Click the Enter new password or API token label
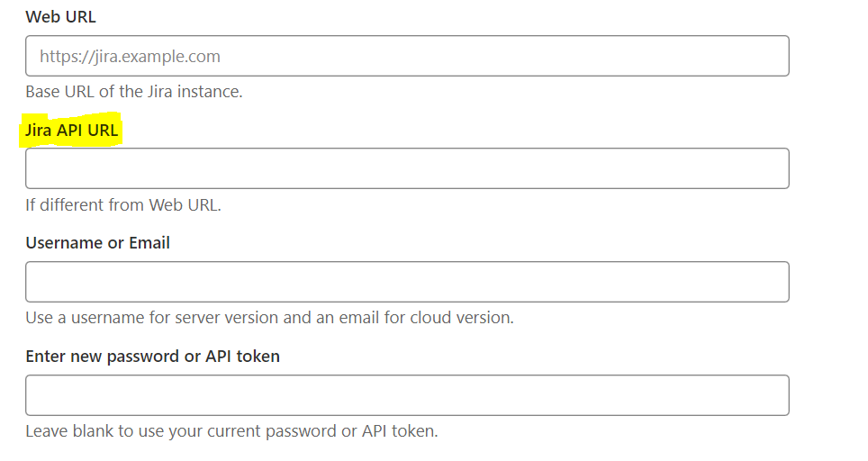This screenshot has height=461, width=868. pyautogui.click(x=152, y=356)
